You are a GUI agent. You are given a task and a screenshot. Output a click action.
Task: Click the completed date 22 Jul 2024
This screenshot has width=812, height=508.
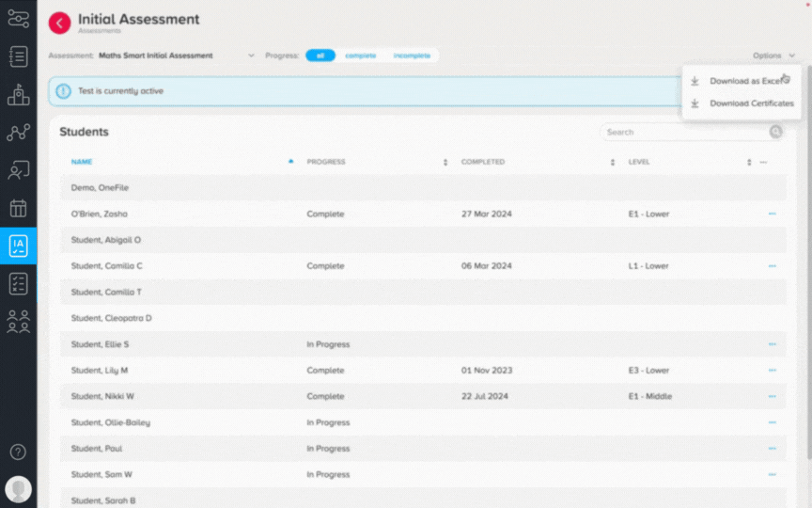484,396
